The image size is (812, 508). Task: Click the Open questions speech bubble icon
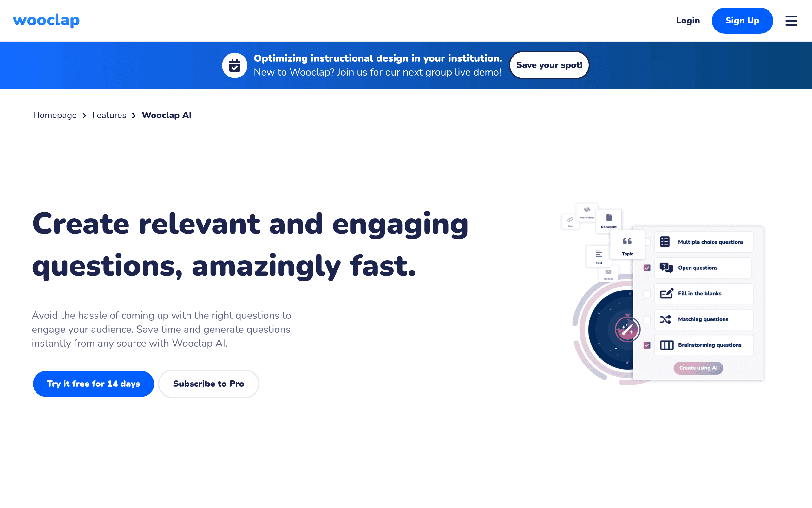click(666, 268)
